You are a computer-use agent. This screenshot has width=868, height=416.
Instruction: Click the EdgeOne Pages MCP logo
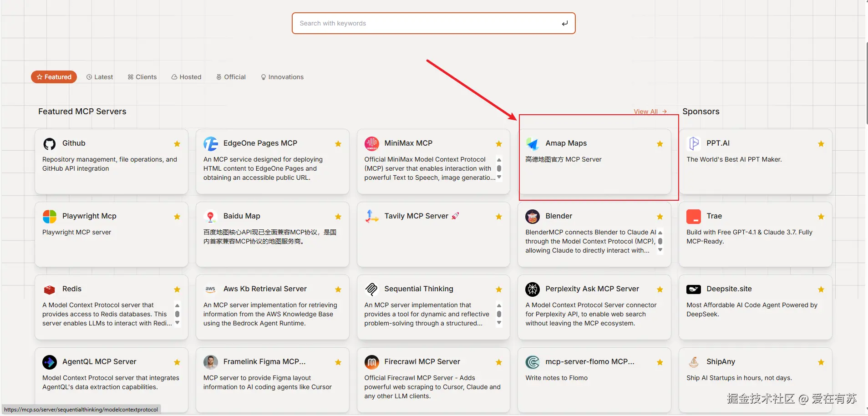point(211,144)
